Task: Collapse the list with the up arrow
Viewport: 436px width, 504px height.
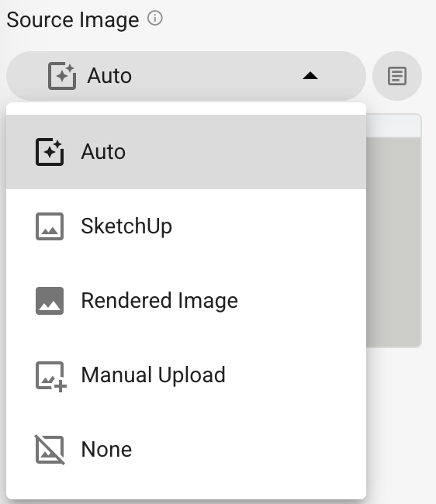Action: point(310,76)
